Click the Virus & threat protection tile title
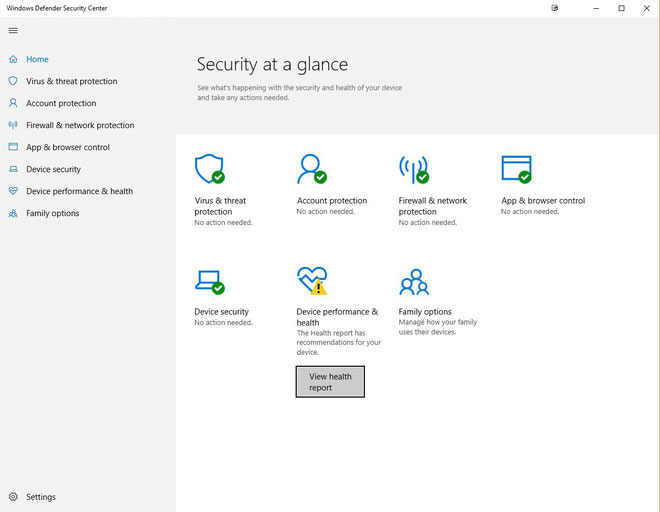The width and height of the screenshot is (660, 512). coord(220,206)
